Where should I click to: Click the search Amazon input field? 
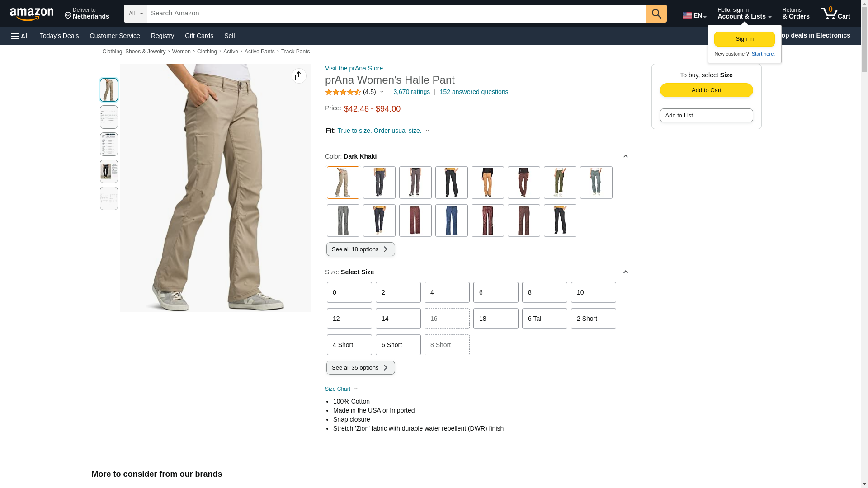[x=396, y=14]
